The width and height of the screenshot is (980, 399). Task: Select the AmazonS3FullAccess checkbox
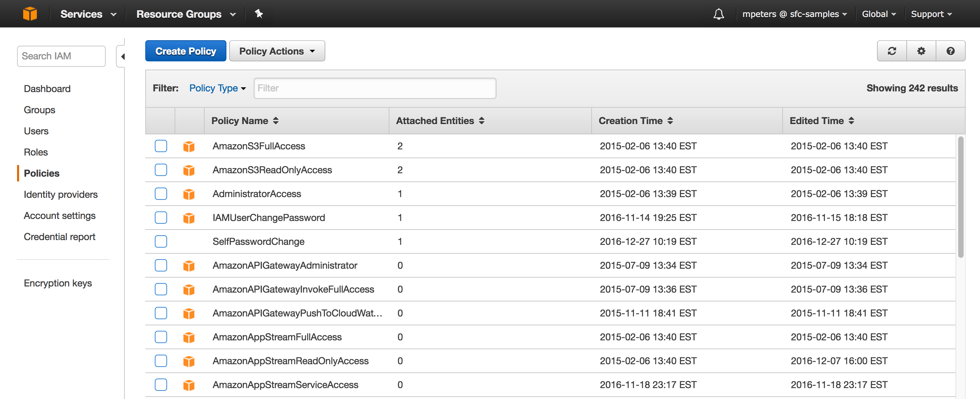[x=161, y=146]
